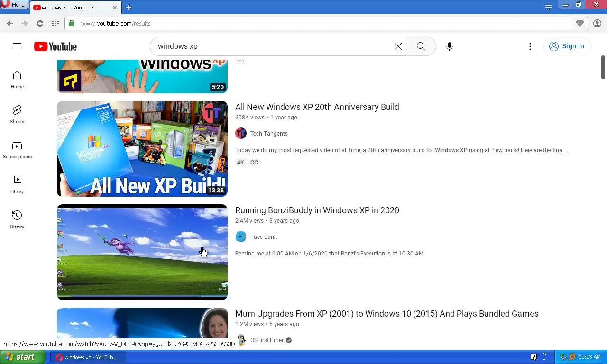
Task: Click '2.4M views • 3 years ago' text
Action: point(267,221)
